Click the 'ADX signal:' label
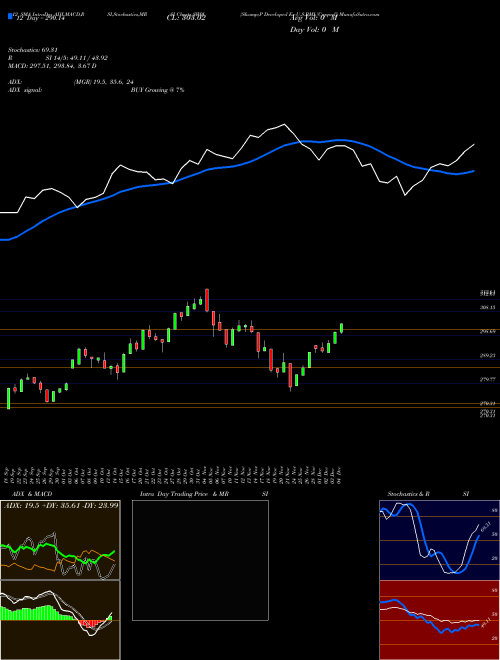The height and width of the screenshot is (660, 500). pyautogui.click(x=25, y=90)
